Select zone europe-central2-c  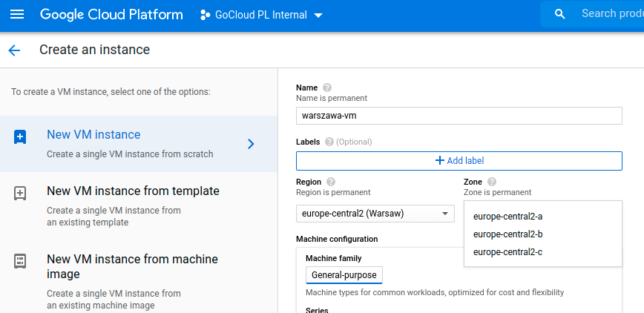(543, 252)
